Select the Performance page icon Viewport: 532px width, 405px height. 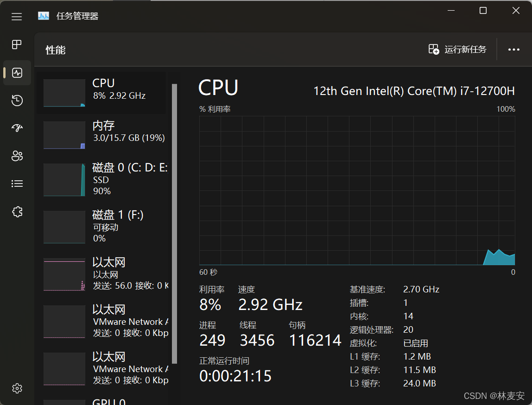(17, 73)
